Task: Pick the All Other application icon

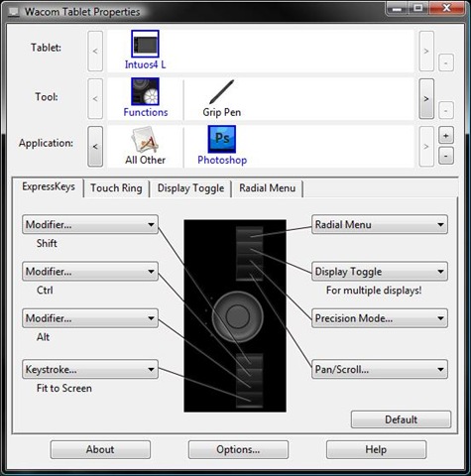Action: 145,140
